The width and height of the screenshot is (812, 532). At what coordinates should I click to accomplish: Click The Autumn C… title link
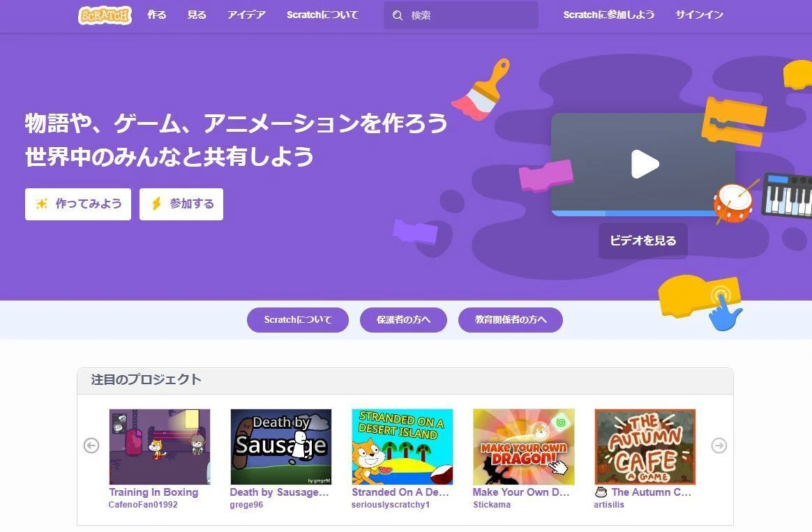(x=651, y=492)
